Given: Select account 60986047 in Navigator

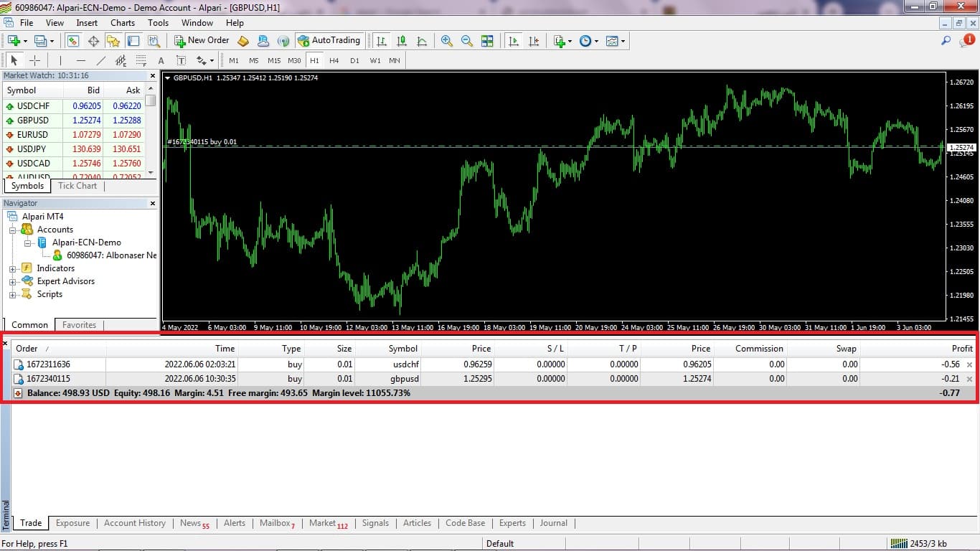Looking at the screenshot, I should pyautogui.click(x=104, y=255).
